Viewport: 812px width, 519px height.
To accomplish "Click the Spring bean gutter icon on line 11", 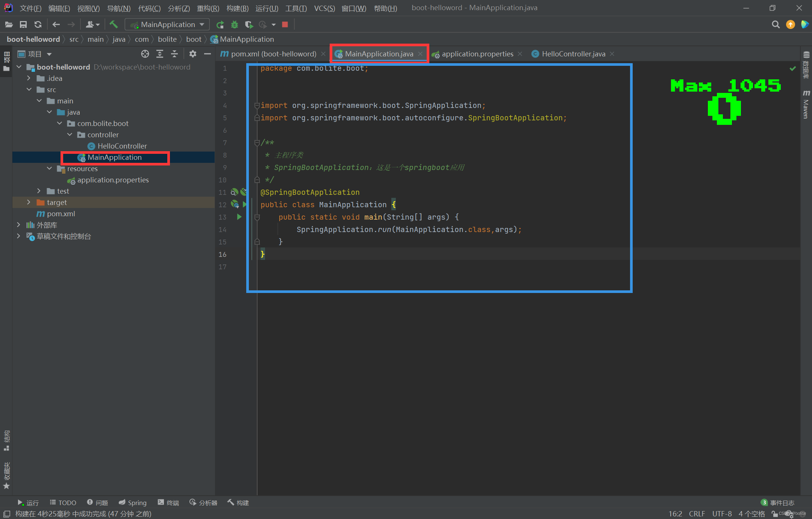I will pyautogui.click(x=235, y=192).
